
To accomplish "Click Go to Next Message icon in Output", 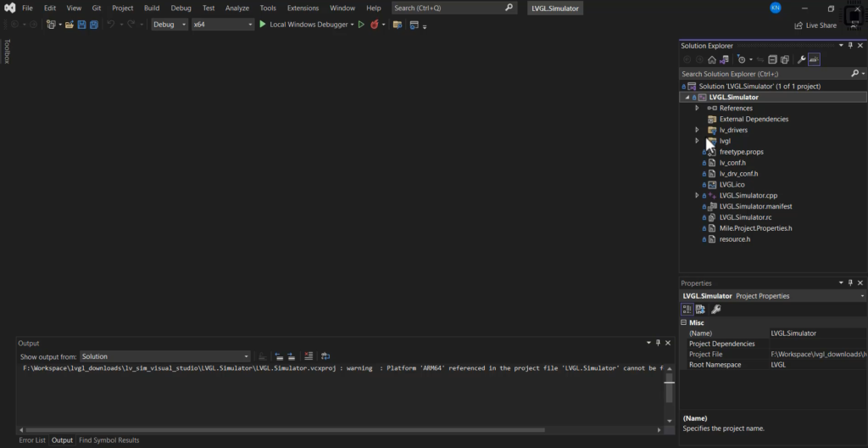I will point(291,356).
